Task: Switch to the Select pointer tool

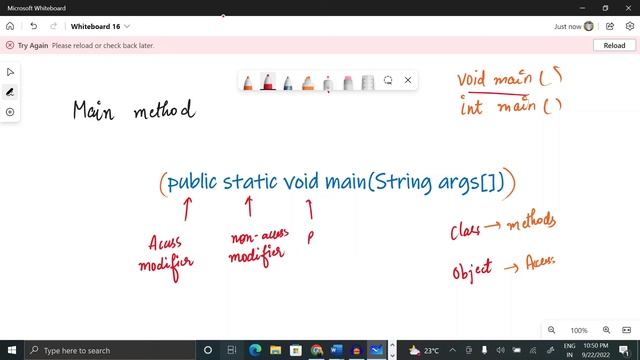Action: [10, 72]
